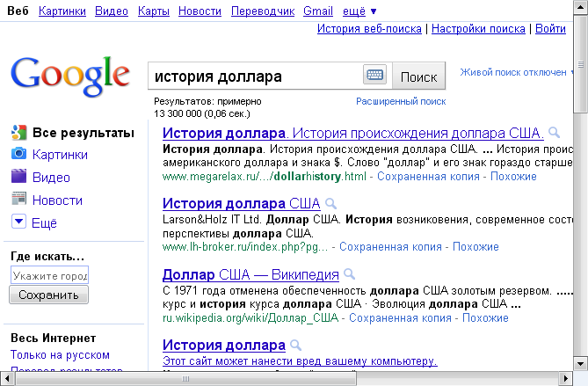Viewport: 588px width, 386px height.
Task: Open Gmail in the top navigation bar
Action: pos(318,11)
